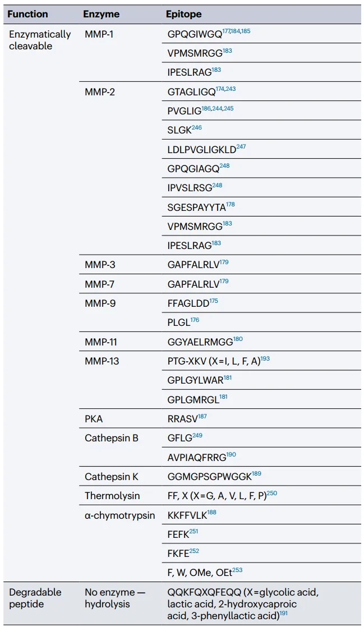Open reference 176 after PLGL
Image resolution: width=364 pixels, height=627 pixels.
[195, 320]
